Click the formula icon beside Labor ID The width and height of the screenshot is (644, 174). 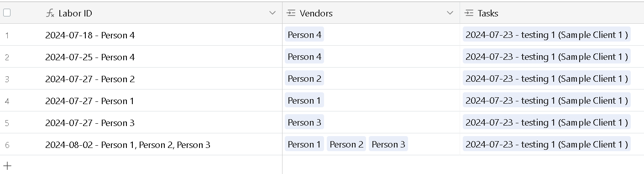50,13
